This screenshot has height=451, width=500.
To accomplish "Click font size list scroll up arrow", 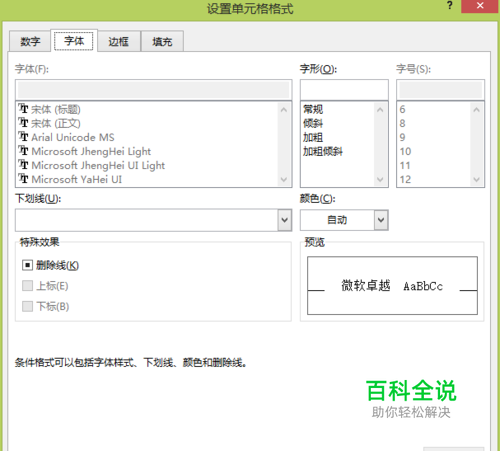I will coord(476,110).
